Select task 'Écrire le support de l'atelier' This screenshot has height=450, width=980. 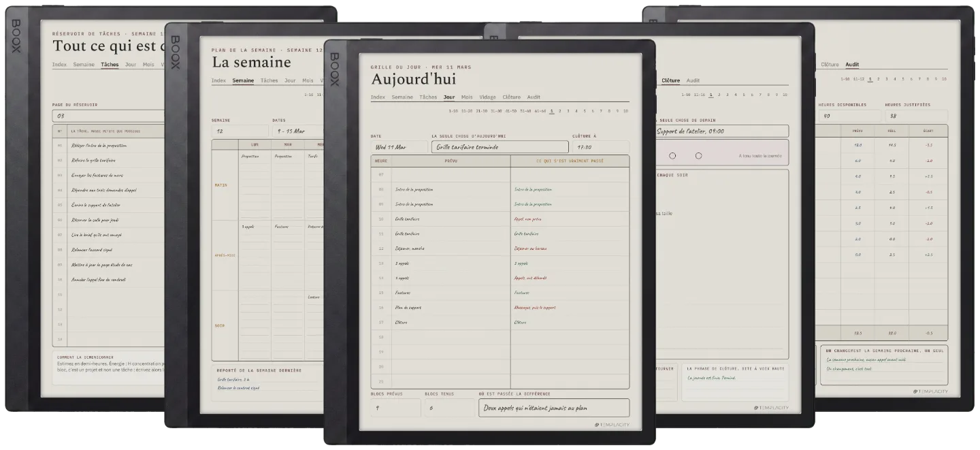pos(95,205)
